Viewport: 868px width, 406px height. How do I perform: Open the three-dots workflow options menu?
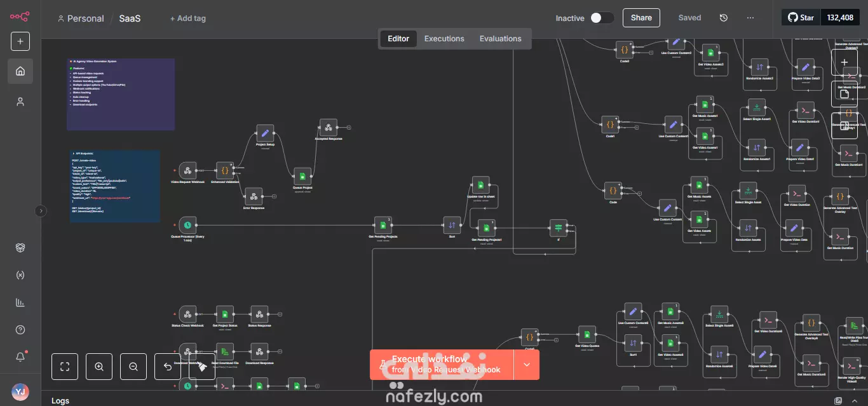point(750,18)
